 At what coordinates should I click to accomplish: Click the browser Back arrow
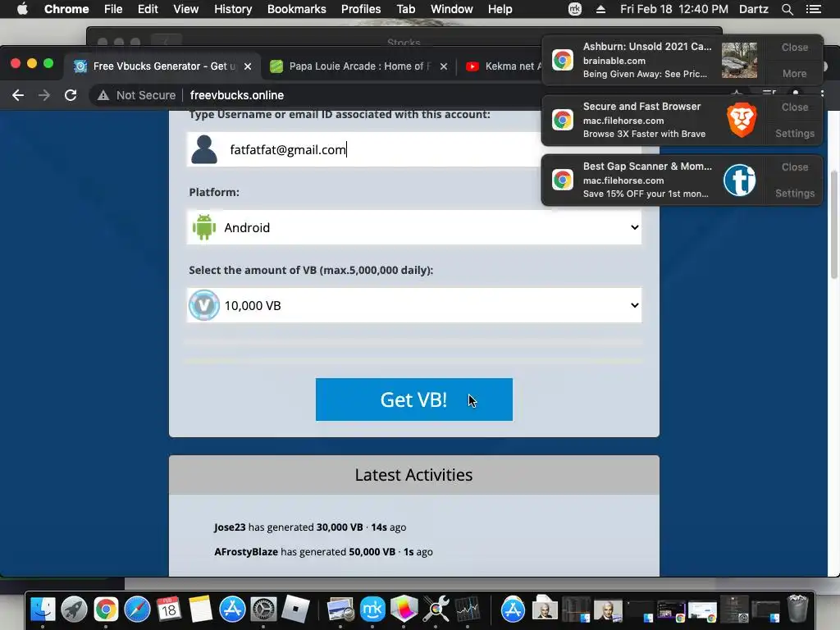(x=18, y=95)
